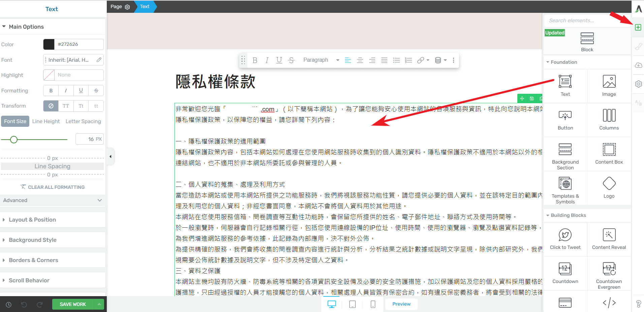
Task: Toggle italic in floating text toolbar
Action: coord(267,60)
